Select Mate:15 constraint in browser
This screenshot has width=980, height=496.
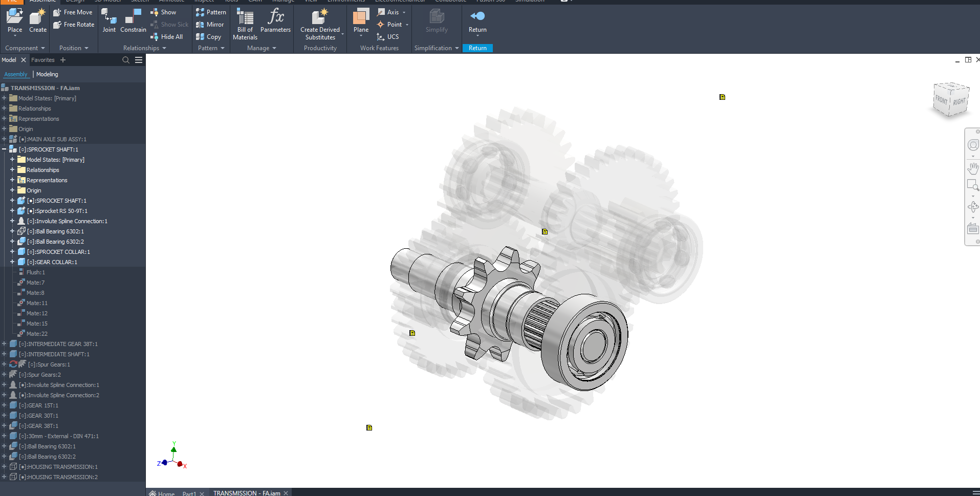coord(37,324)
